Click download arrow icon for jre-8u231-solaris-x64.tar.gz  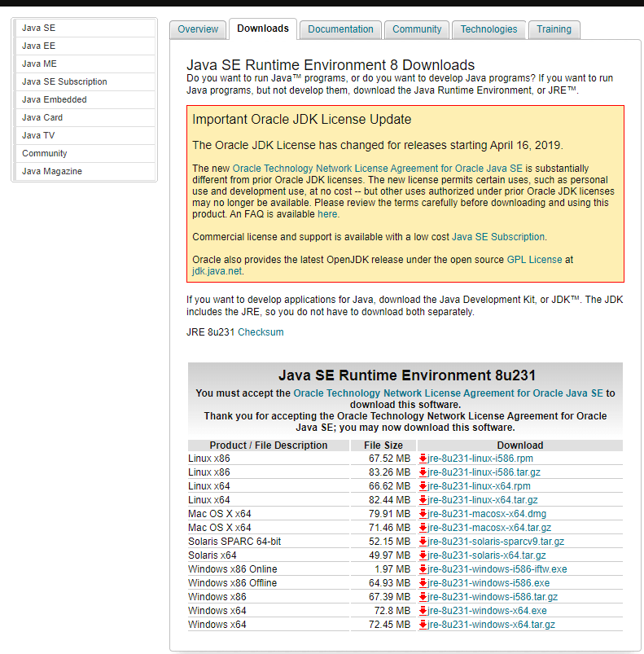pyautogui.click(x=423, y=555)
